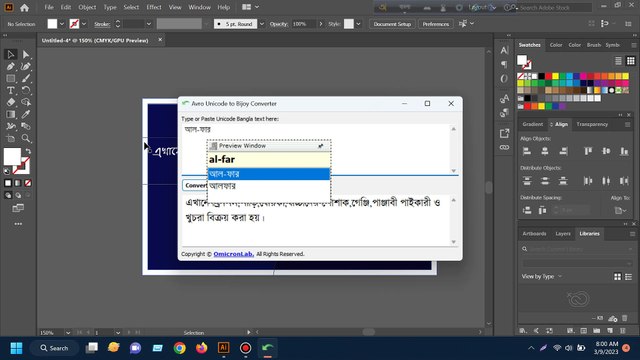Screen dimensions: 640x360
Task: Open Paragraph panel icon in dock
Action: click(x=504, y=64)
